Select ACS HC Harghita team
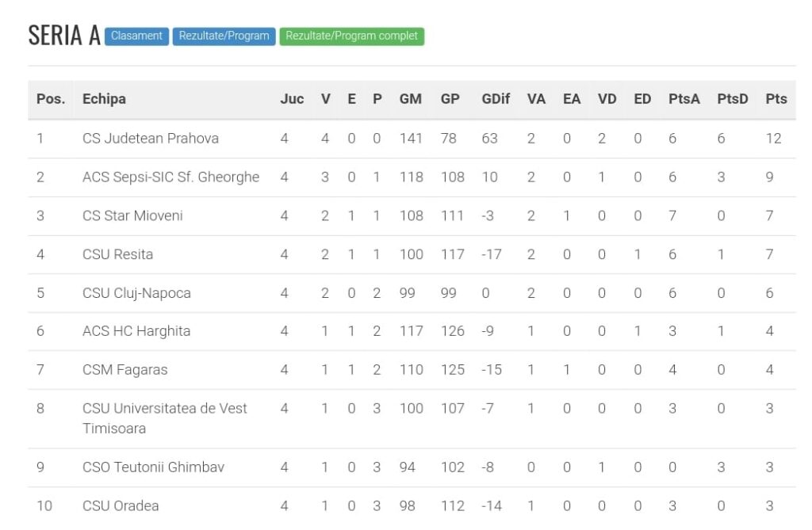The width and height of the screenshot is (812, 530). tap(136, 331)
